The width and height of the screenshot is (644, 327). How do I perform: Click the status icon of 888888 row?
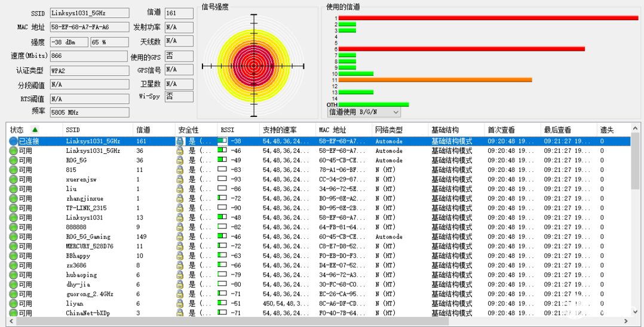pyautogui.click(x=14, y=227)
